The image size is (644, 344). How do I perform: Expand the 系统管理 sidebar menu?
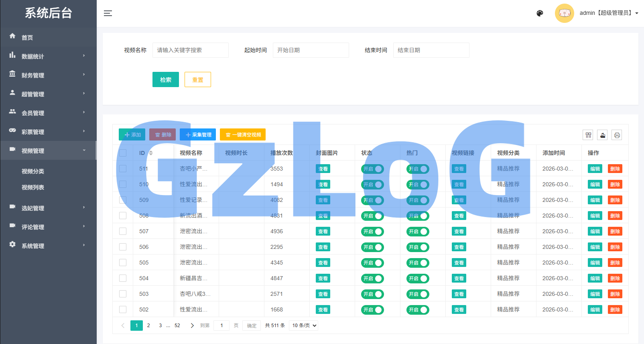tap(48, 246)
